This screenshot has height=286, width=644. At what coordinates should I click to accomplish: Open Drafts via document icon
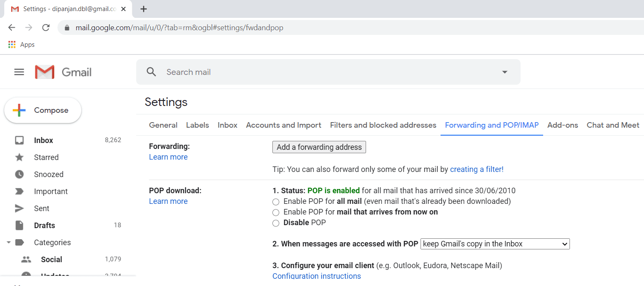click(x=19, y=225)
